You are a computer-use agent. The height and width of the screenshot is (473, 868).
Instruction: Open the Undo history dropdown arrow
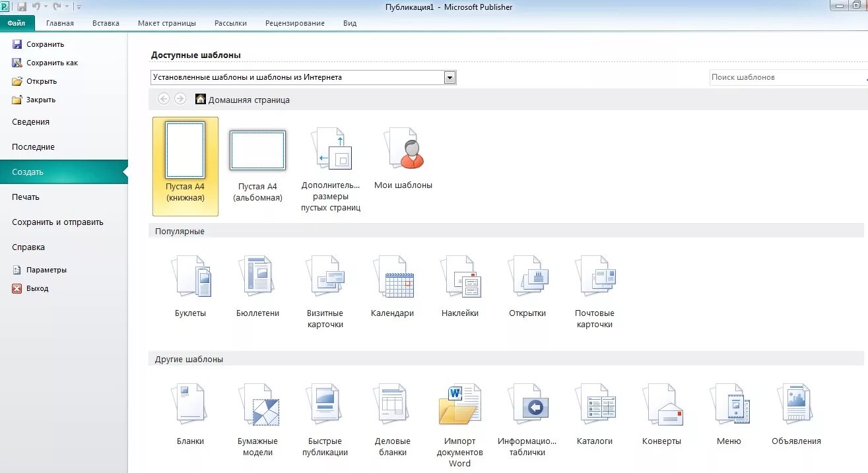45,7
